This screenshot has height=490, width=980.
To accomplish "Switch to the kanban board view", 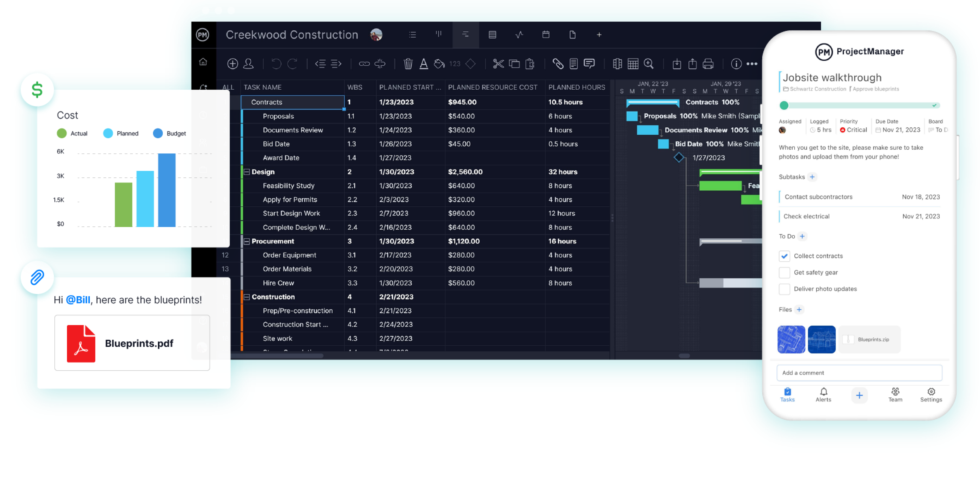I will pyautogui.click(x=439, y=35).
